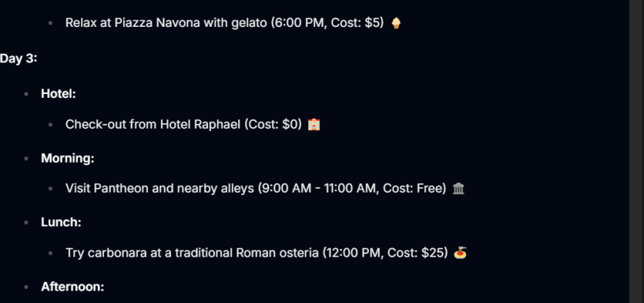Select the Morning: section label
The width and height of the screenshot is (644, 303).
68,159
